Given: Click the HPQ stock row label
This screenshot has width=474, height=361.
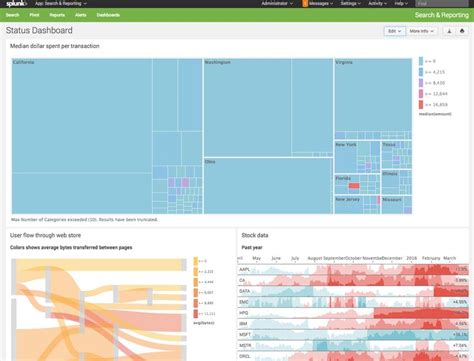Looking at the screenshot, I should coord(244,313).
